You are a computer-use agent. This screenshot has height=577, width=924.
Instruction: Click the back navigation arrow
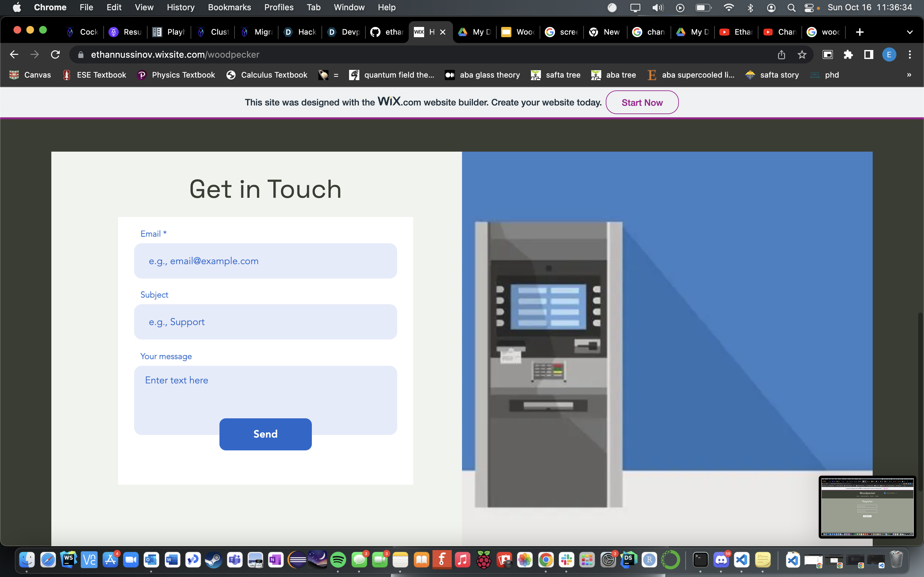click(x=14, y=54)
